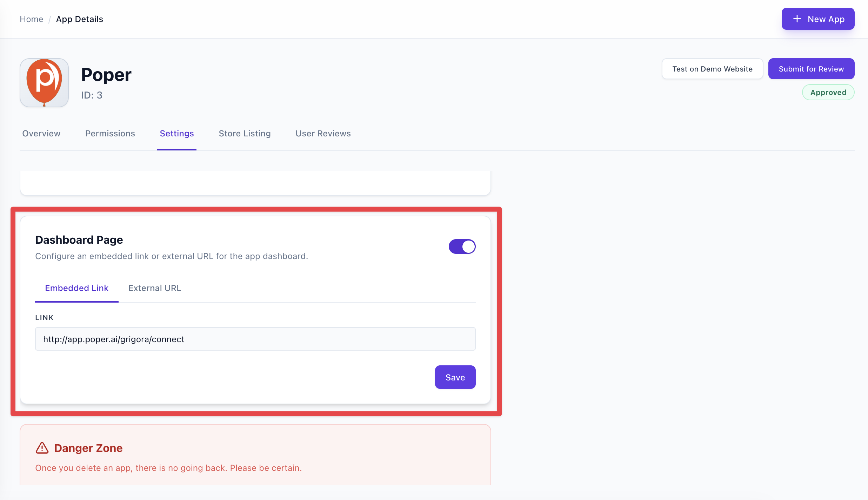Screen dimensions: 868x500
Task: Click the Approved status badge
Action: coord(828,93)
